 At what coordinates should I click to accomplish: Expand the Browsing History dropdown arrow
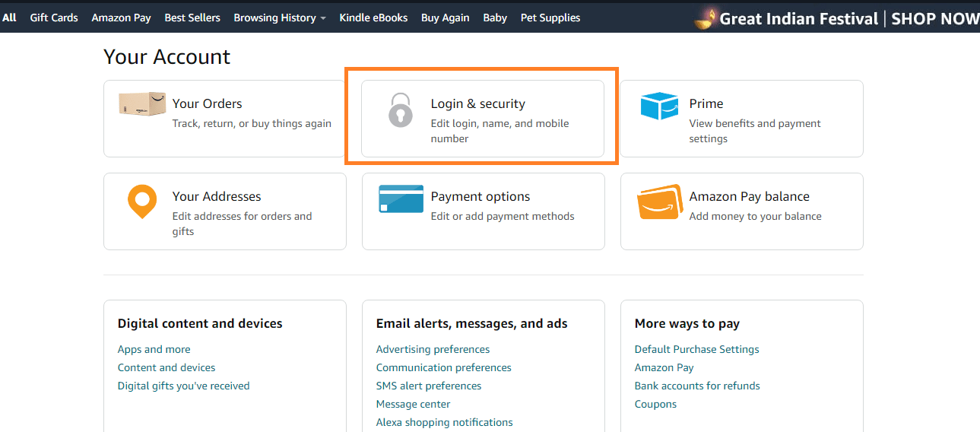(322, 18)
